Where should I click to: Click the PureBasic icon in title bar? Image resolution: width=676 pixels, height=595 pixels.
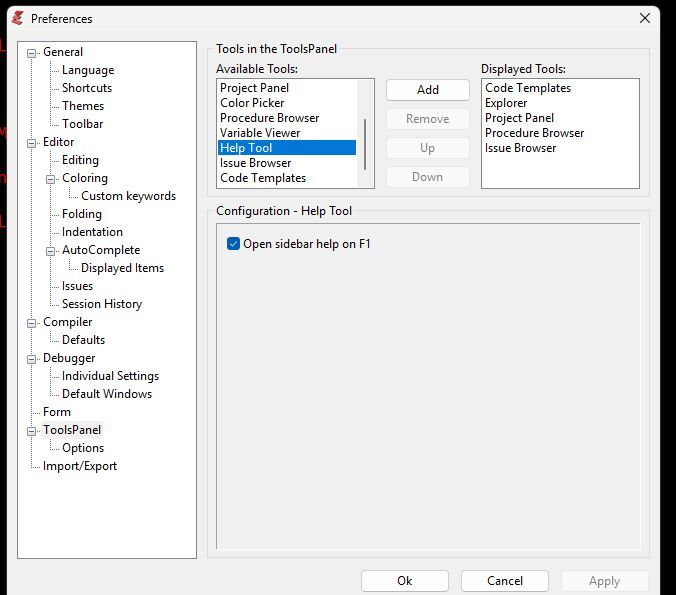[16, 18]
